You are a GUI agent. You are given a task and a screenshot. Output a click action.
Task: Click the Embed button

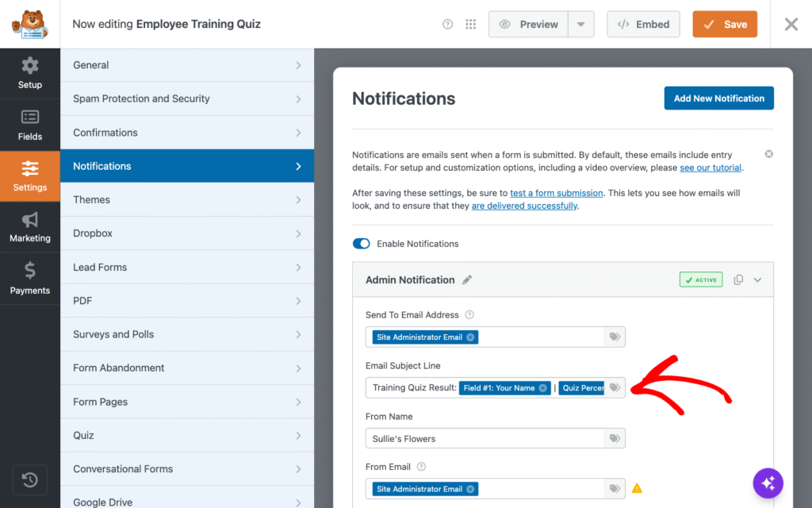tap(643, 25)
